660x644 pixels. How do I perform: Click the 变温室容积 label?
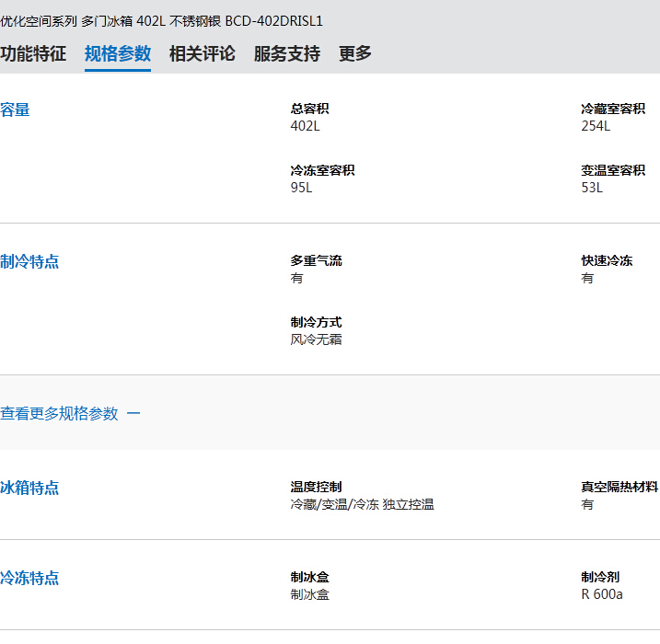click(x=613, y=170)
